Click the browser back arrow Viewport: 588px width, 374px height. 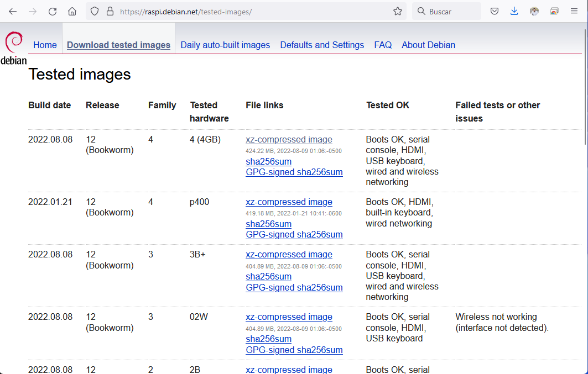point(13,11)
